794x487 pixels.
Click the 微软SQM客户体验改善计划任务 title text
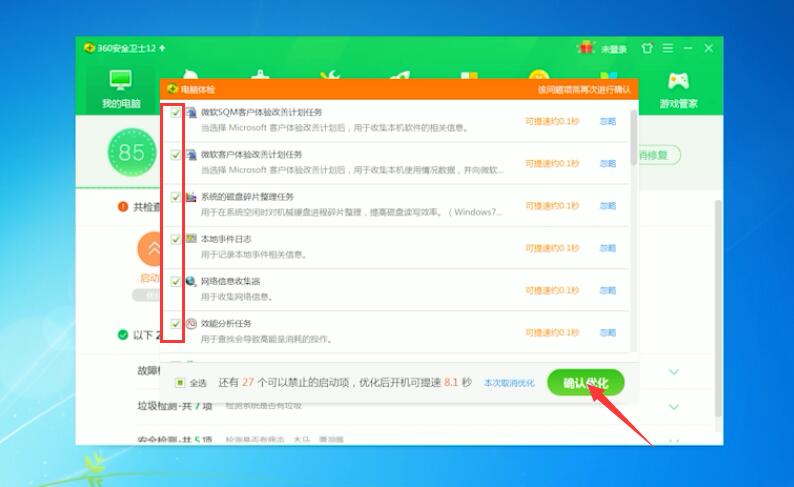261,112
